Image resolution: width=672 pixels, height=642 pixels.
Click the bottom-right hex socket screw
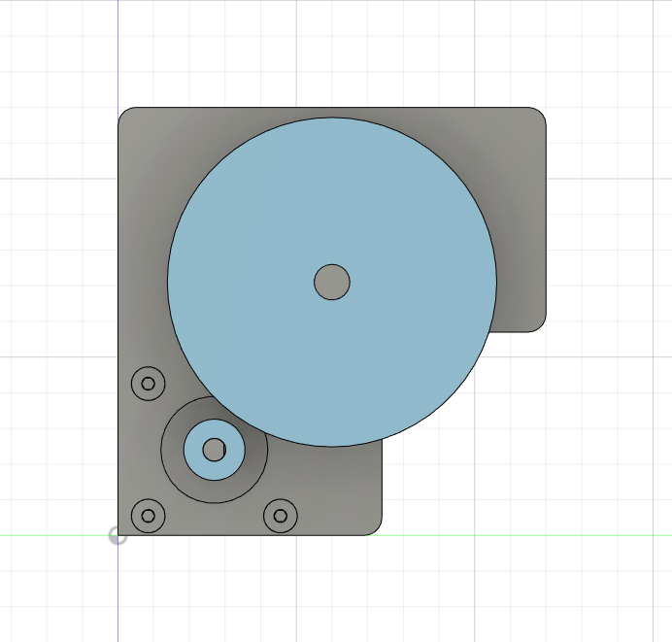pyautogui.click(x=281, y=516)
